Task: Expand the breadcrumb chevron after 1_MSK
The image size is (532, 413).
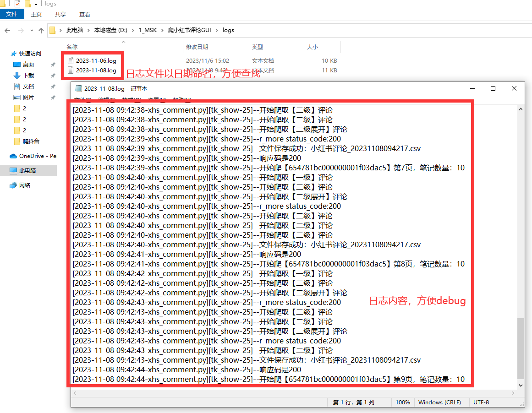Action: (162, 30)
